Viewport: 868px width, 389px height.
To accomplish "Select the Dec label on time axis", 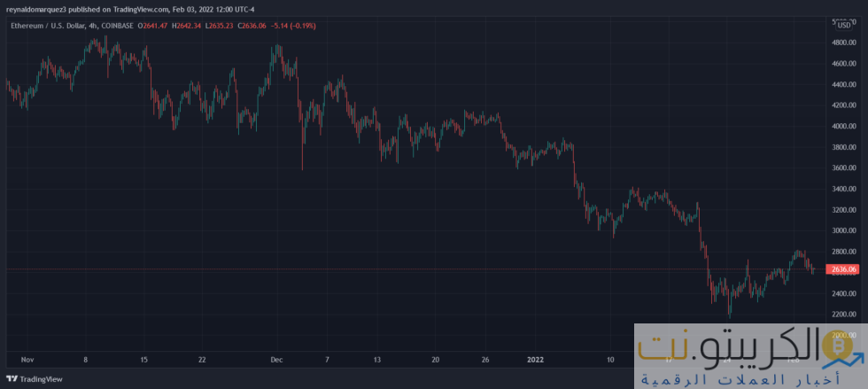I will pos(276,360).
